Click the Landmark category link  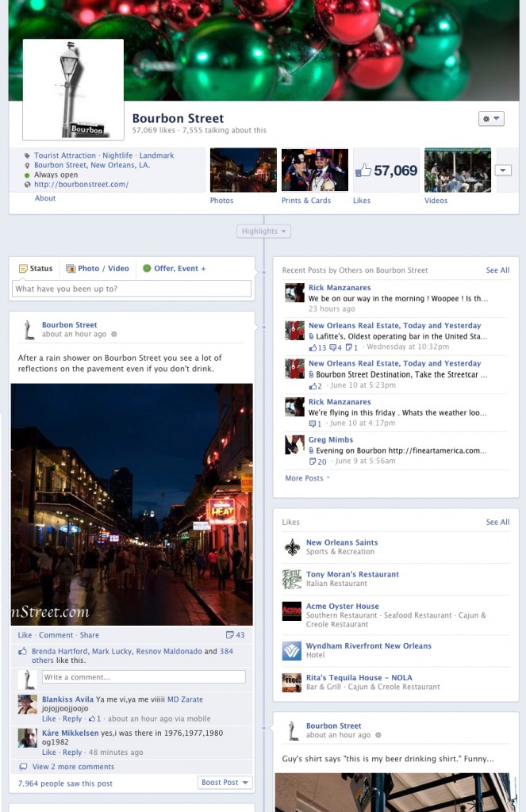click(156, 155)
